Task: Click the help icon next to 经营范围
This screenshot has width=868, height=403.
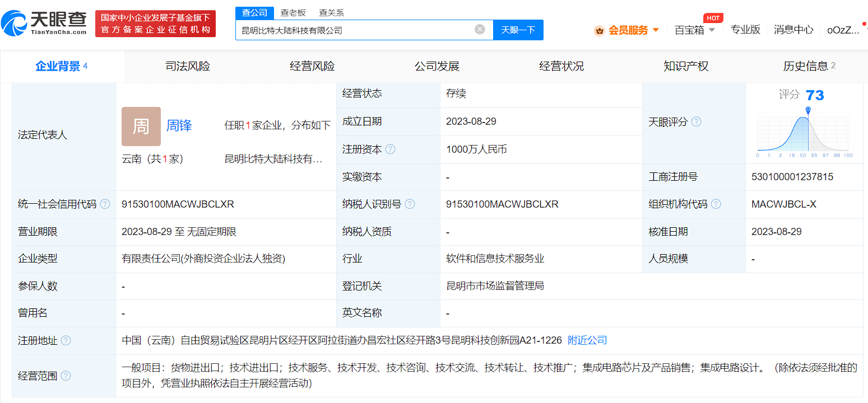Action: pyautogui.click(x=66, y=376)
